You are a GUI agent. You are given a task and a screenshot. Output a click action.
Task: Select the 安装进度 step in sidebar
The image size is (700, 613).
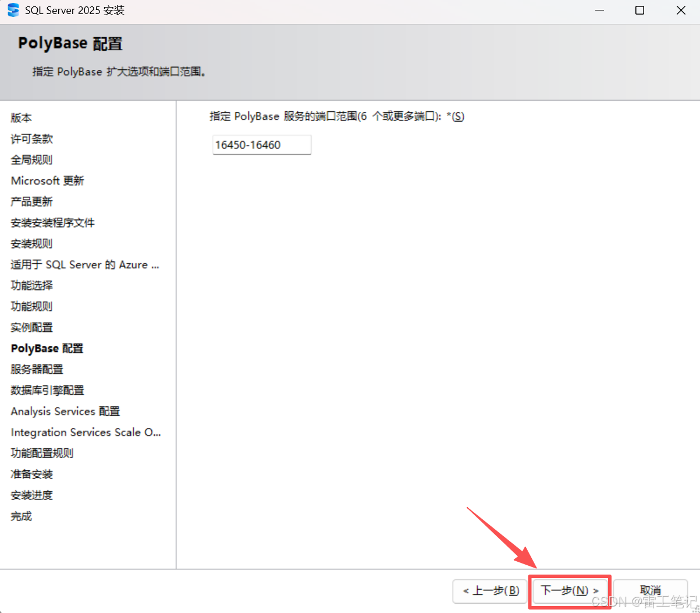coord(32,495)
